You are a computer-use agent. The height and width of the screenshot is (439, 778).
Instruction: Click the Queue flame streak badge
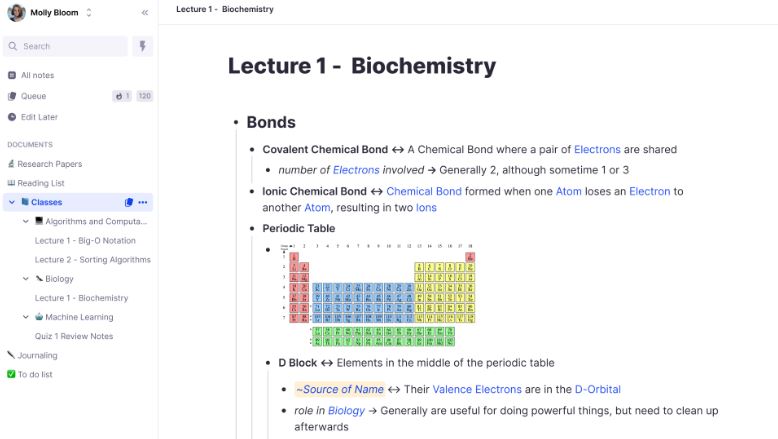(122, 96)
